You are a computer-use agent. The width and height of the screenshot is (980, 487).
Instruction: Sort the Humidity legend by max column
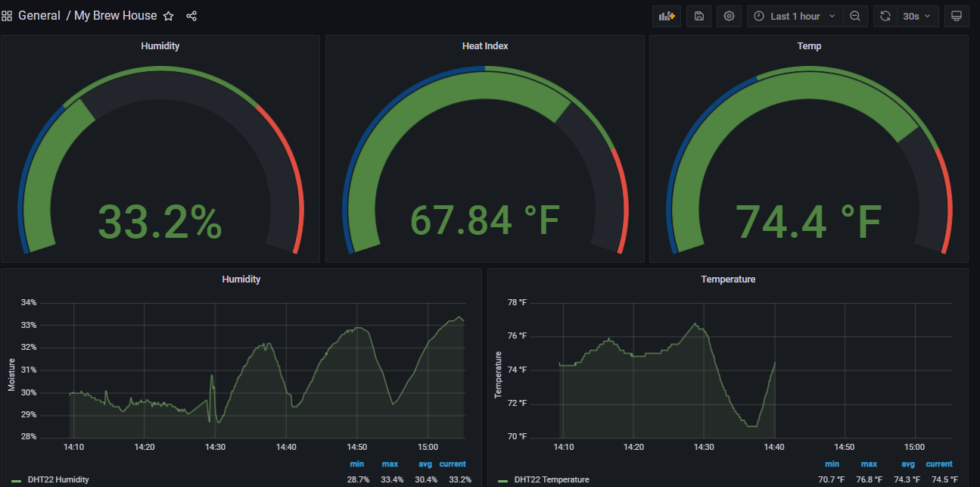tap(390, 464)
